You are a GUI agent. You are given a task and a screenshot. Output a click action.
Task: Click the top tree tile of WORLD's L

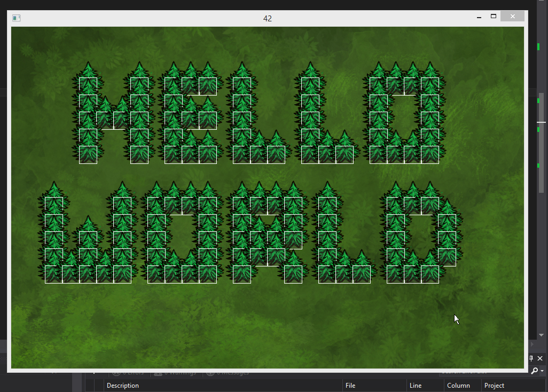pyautogui.click(x=327, y=206)
